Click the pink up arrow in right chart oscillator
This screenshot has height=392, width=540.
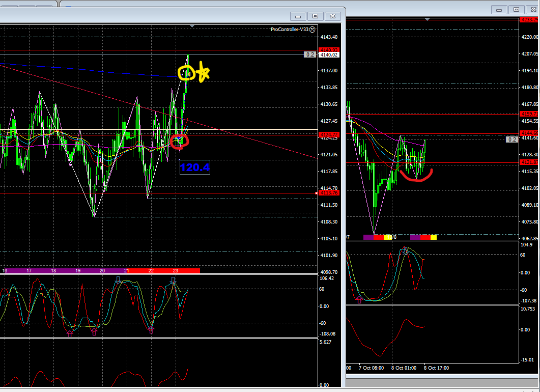(x=359, y=299)
